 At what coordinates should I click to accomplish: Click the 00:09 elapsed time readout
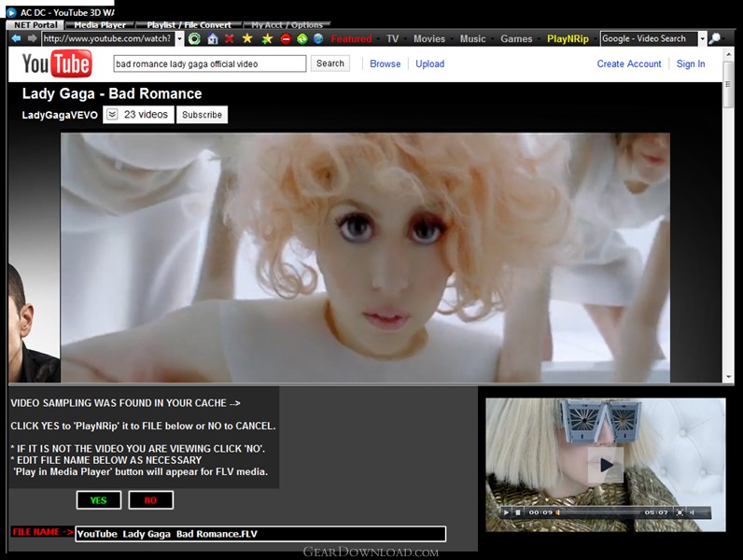[x=540, y=512]
